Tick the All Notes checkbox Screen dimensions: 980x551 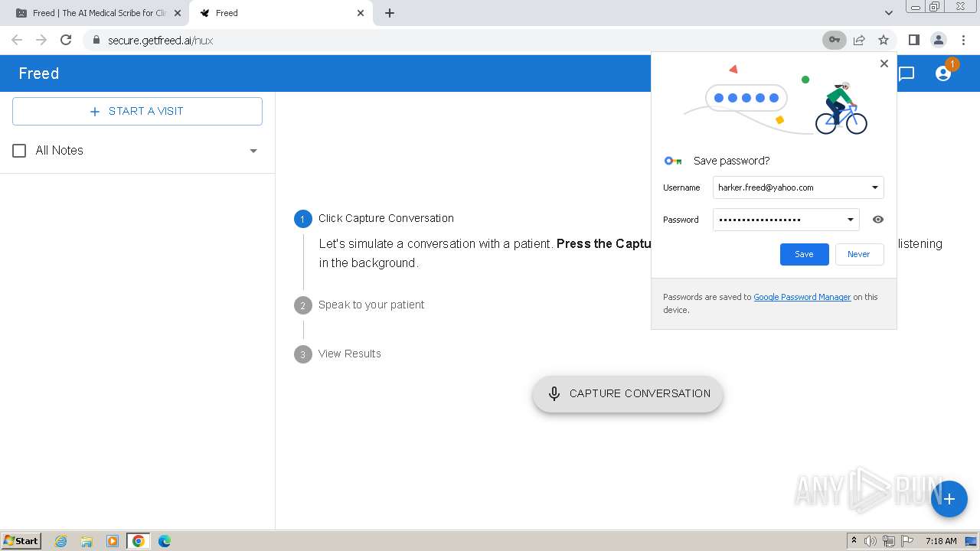pos(20,151)
